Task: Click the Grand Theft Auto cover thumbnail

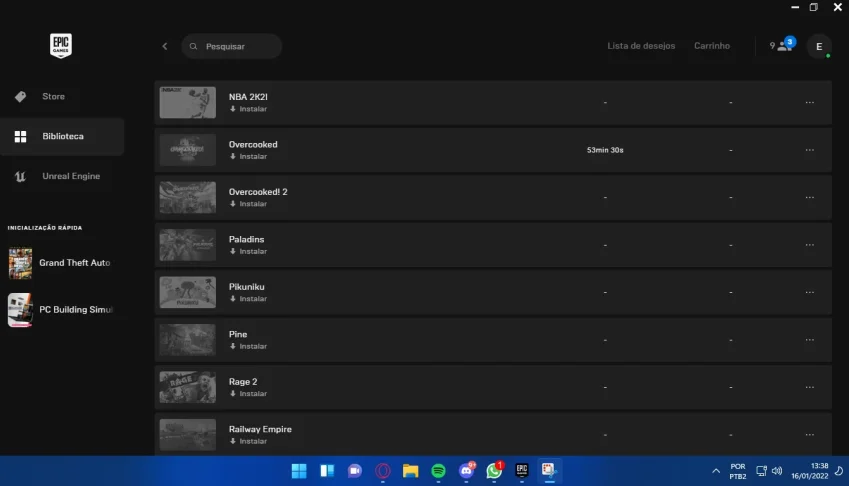Action: [x=20, y=263]
